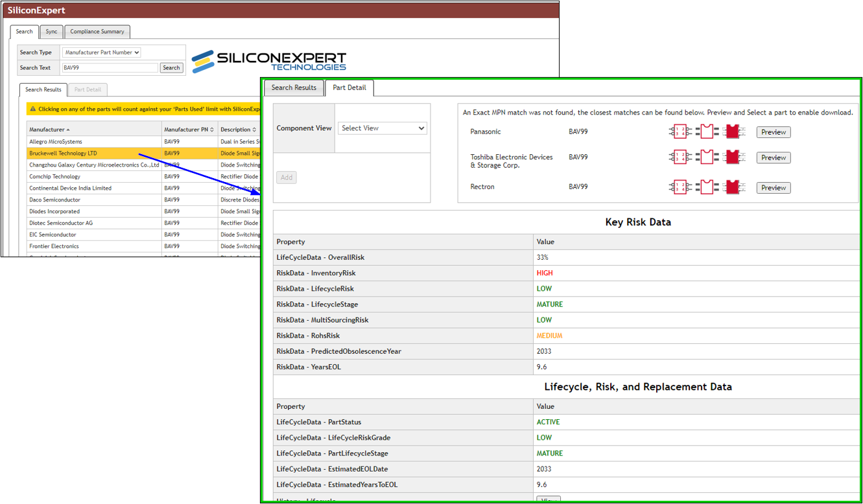863x504 pixels.
Task: Click the SiliconExpert Technologies logo
Action: point(269,61)
